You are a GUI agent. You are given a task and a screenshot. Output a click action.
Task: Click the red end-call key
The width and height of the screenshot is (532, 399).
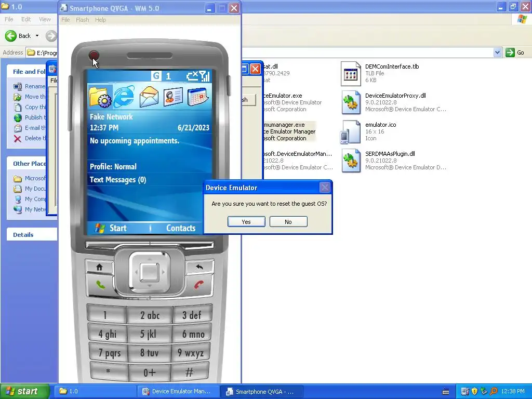point(199,285)
